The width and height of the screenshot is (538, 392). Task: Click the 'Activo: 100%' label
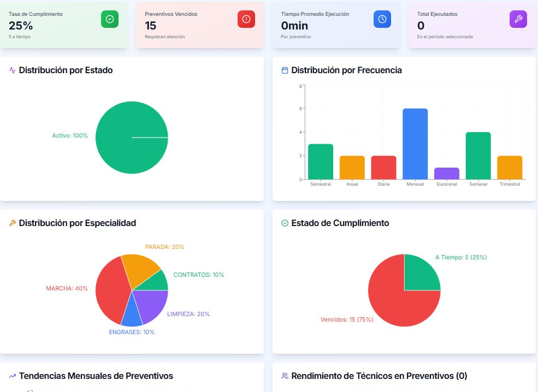70,136
